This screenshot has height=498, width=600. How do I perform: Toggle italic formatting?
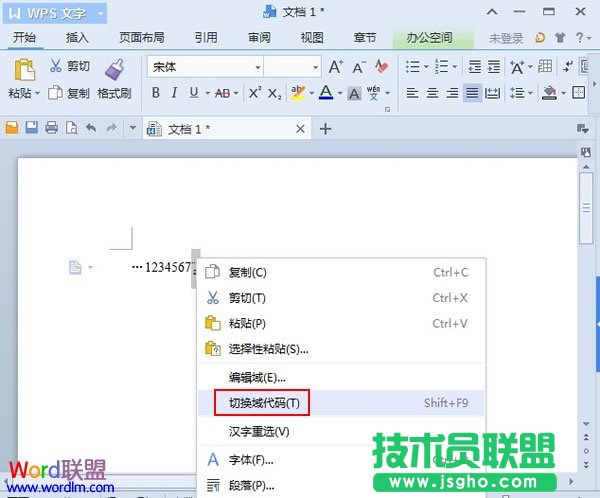click(x=175, y=93)
